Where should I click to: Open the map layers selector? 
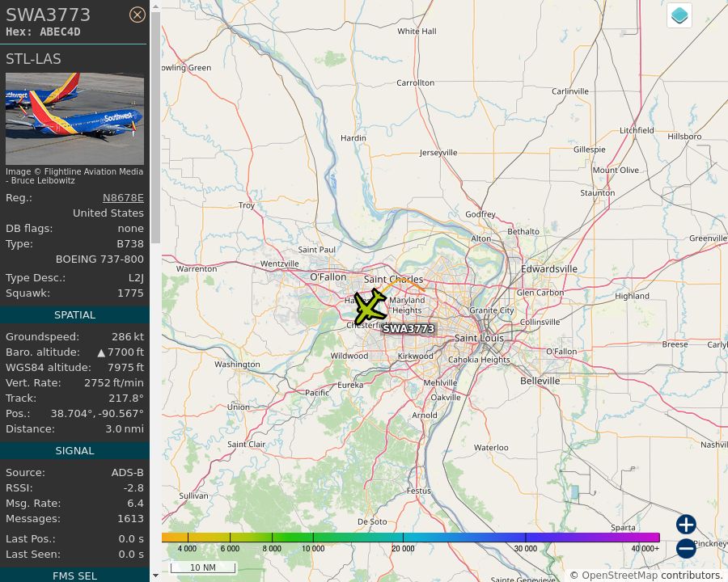[679, 15]
